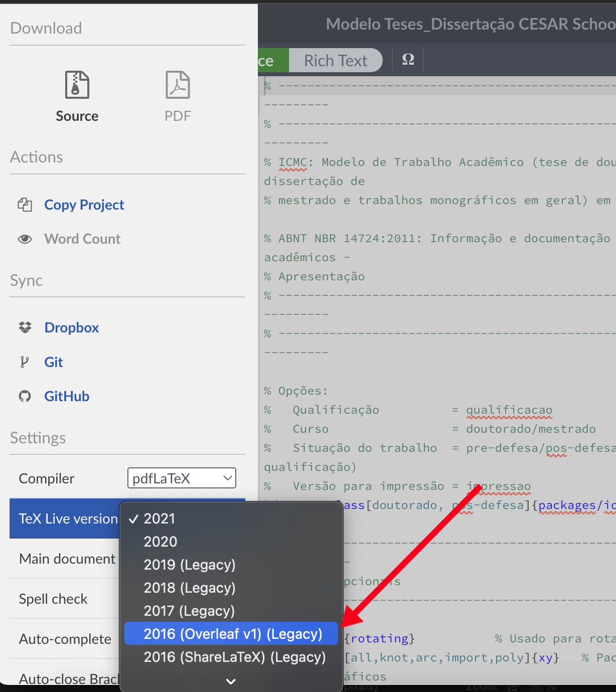The width and height of the screenshot is (616, 692).
Task: Click the Source download label
Action: pyautogui.click(x=77, y=116)
